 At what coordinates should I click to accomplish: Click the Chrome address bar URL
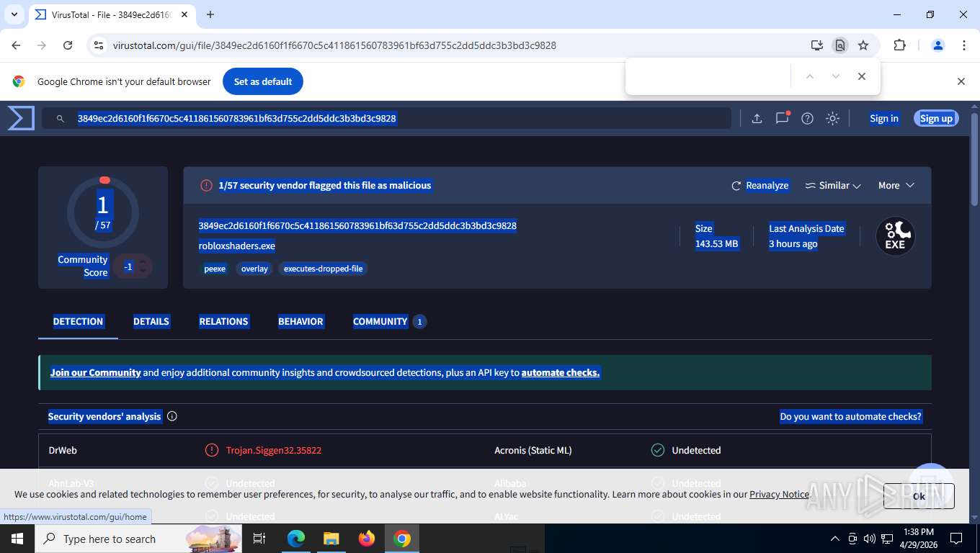(x=334, y=45)
